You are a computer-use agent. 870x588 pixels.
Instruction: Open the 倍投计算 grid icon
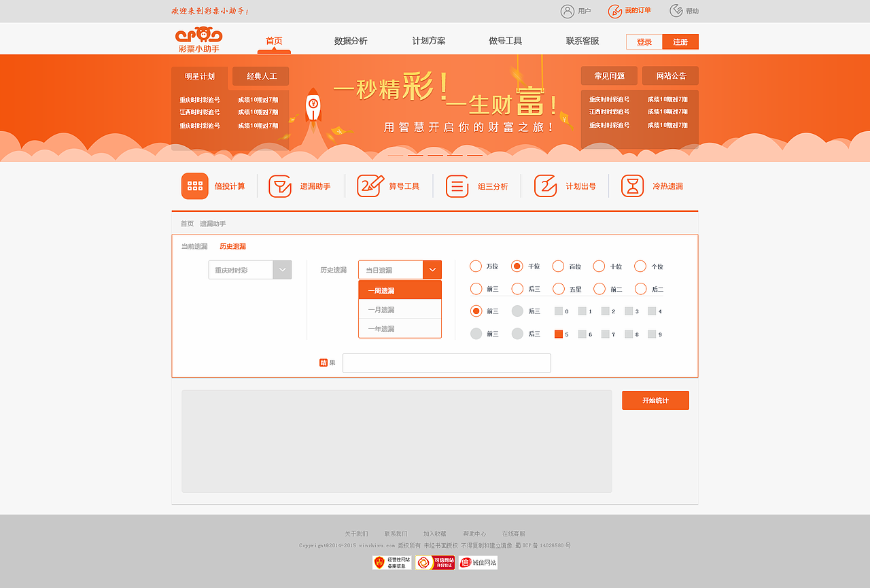195,186
